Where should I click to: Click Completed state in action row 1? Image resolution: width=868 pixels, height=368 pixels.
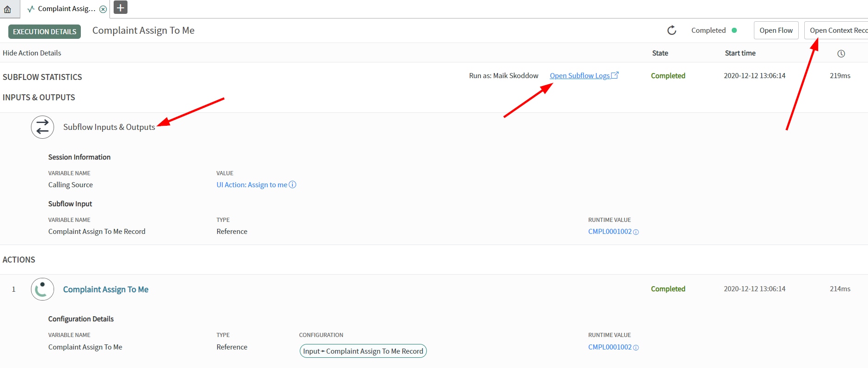tap(668, 289)
